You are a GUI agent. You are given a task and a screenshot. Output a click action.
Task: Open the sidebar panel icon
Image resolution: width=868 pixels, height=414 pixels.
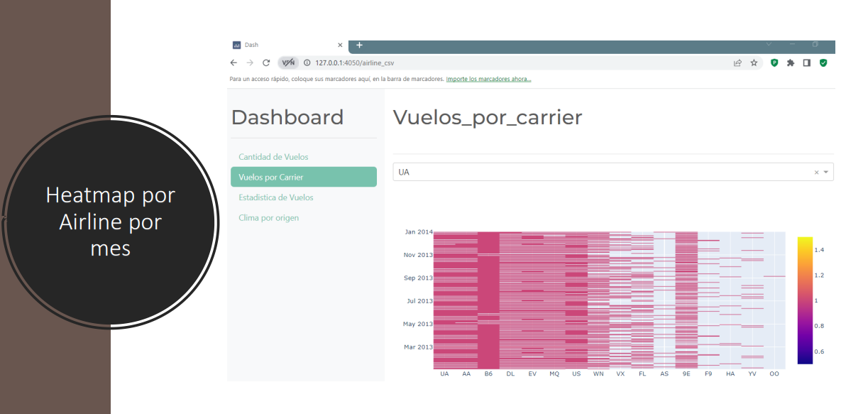tap(806, 62)
